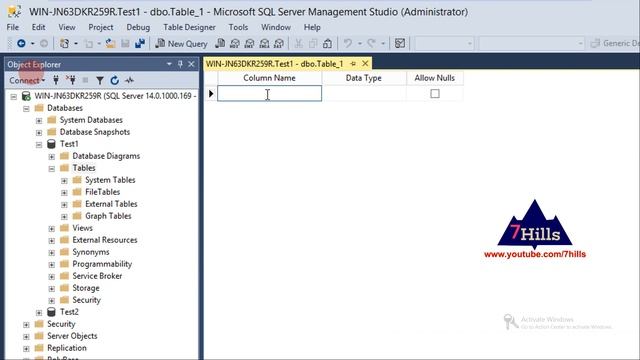Viewport: 640px width, 360px height.
Task: Open the File menu
Action: pos(13,27)
